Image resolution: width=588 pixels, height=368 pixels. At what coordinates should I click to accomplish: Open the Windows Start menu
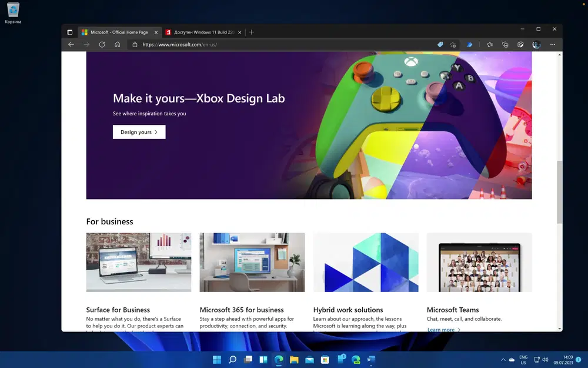tap(217, 360)
